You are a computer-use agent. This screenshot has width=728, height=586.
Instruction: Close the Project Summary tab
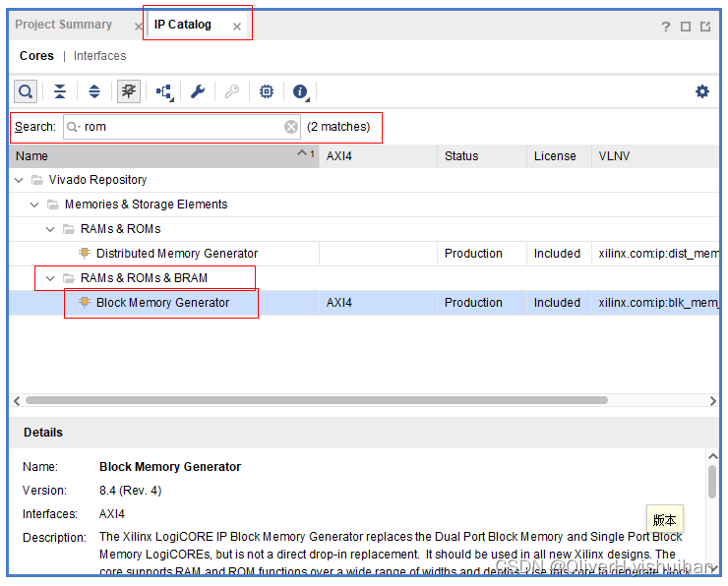138,27
